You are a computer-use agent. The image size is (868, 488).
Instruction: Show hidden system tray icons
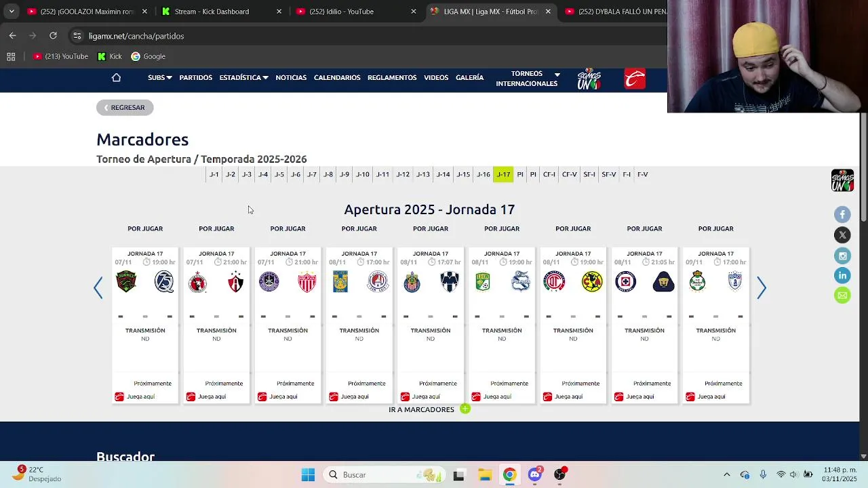(x=726, y=474)
